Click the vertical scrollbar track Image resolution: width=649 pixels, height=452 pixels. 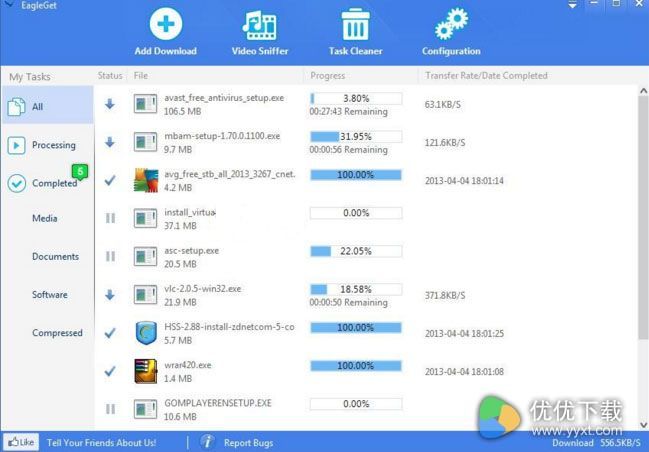pyautogui.click(x=643, y=257)
